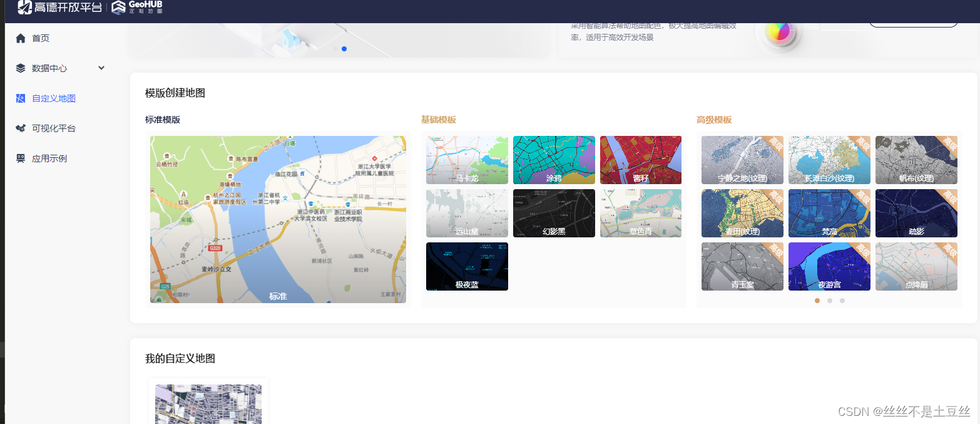The height and width of the screenshot is (424, 980).
Task: Select the 夜游宫 template
Action: (829, 266)
